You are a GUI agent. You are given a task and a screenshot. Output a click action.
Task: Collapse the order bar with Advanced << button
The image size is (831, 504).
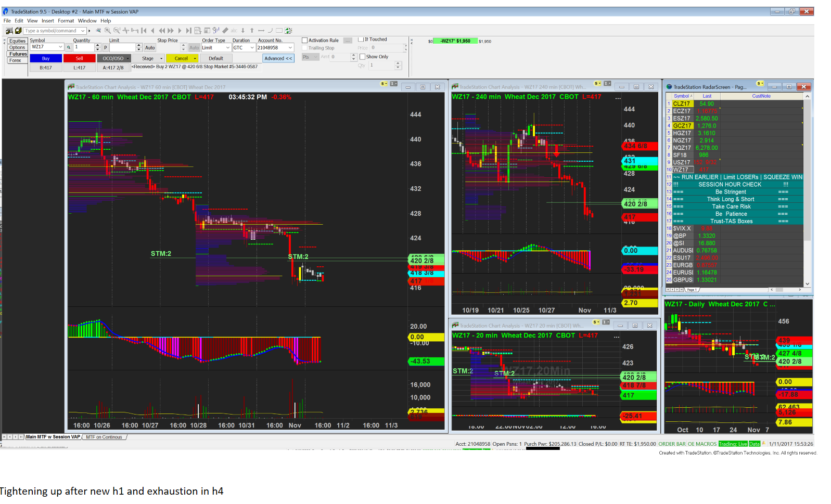(278, 58)
